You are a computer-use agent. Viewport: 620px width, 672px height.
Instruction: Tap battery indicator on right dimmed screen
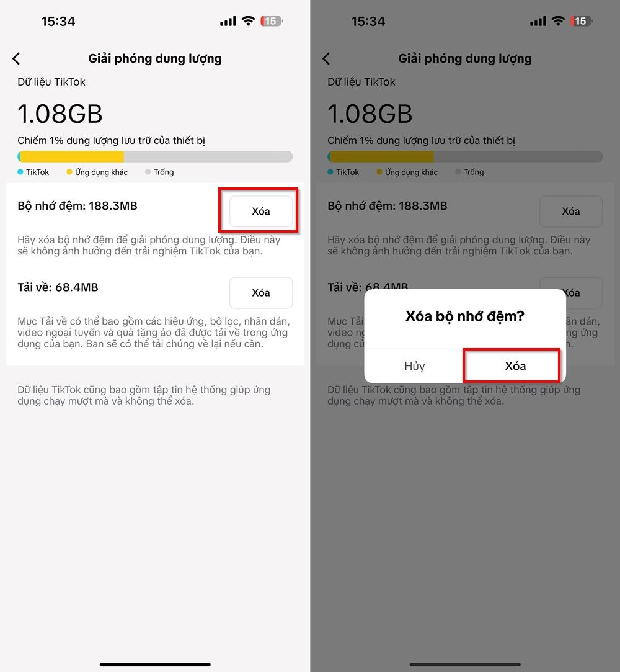click(x=581, y=21)
